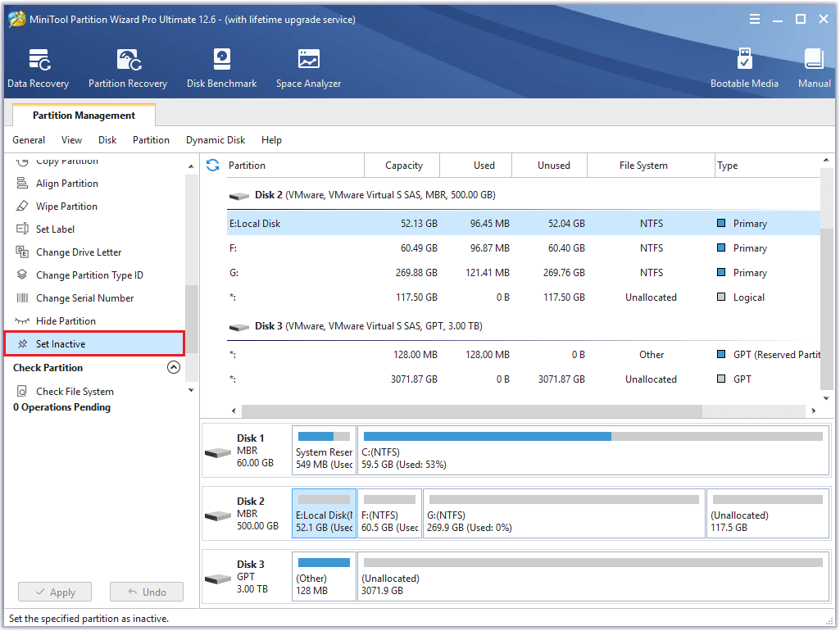
Task: Click the Change Serial Number barcode icon
Action: pyautogui.click(x=22, y=297)
